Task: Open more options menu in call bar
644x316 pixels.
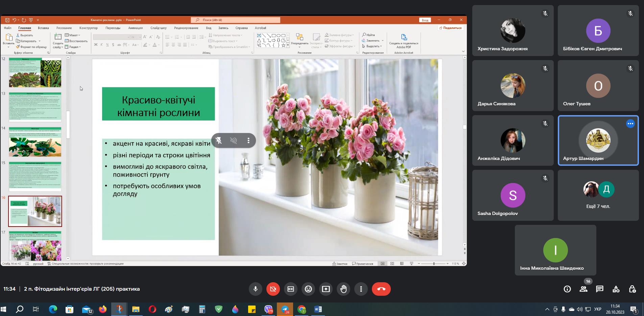Action: tap(361, 289)
